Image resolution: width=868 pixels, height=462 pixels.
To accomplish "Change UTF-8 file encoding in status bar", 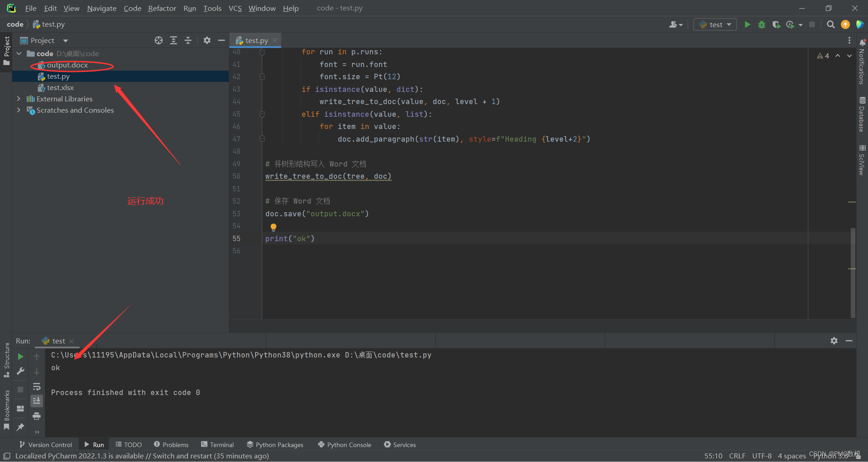I will (x=762, y=456).
